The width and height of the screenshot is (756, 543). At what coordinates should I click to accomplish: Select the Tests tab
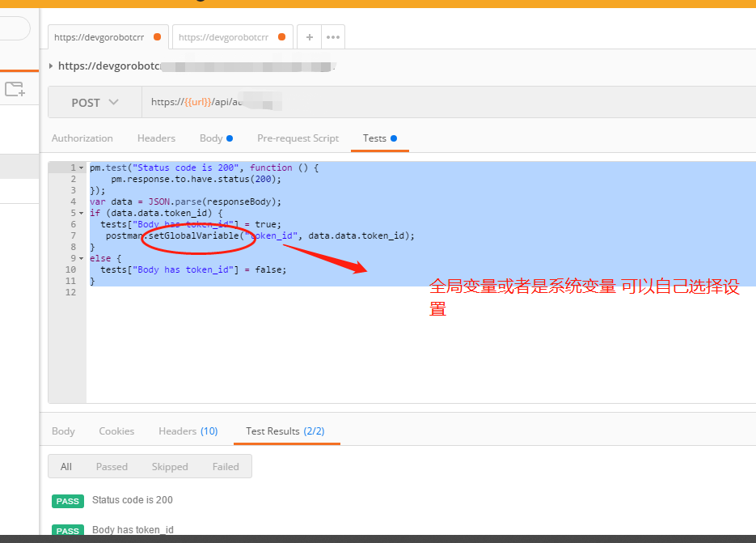pos(380,138)
